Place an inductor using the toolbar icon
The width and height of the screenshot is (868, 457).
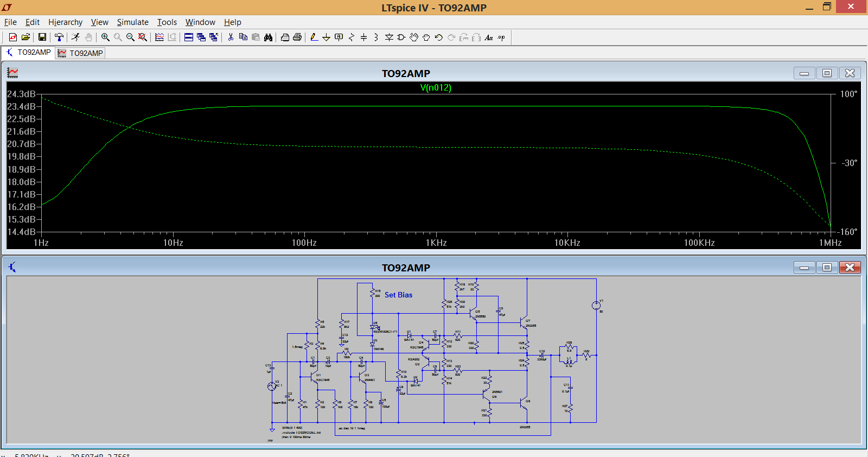[x=376, y=37]
